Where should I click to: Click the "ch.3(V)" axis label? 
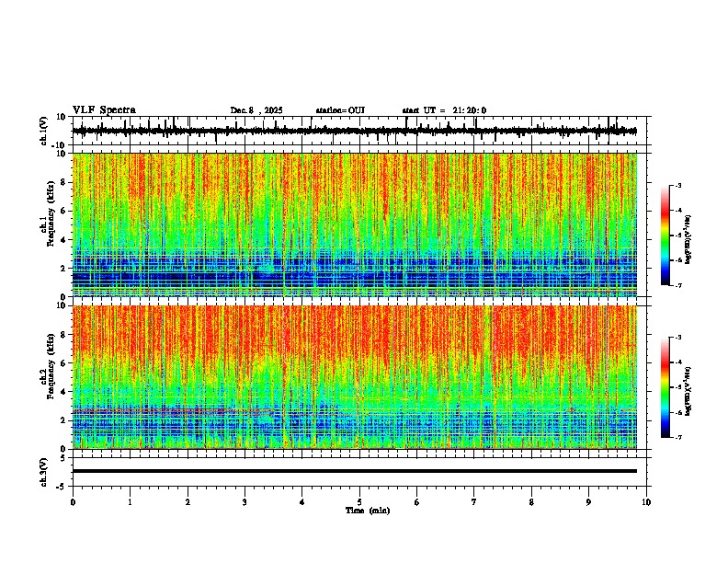44,473
